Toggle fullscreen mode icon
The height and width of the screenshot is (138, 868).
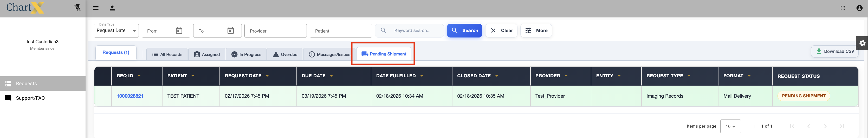click(x=843, y=8)
